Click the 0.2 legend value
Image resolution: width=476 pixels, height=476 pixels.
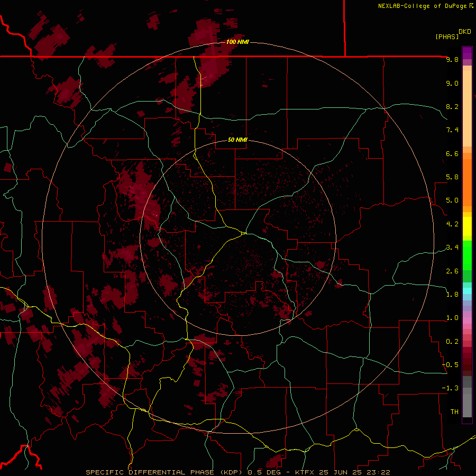point(452,342)
